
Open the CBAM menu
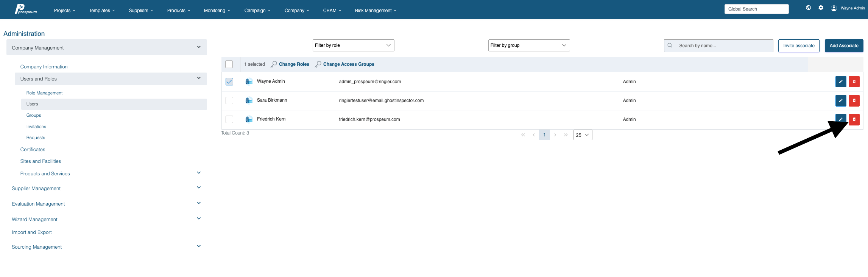click(332, 11)
